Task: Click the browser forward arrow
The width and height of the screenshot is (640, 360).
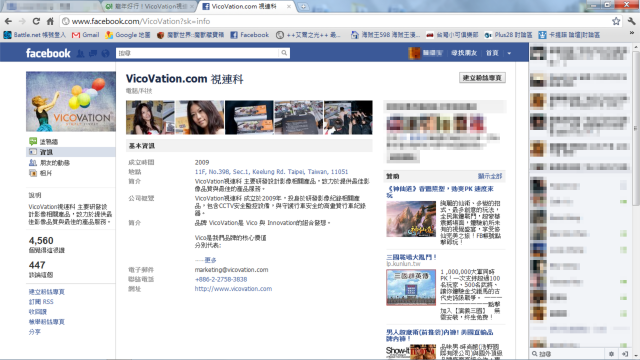Action: click(x=22, y=21)
